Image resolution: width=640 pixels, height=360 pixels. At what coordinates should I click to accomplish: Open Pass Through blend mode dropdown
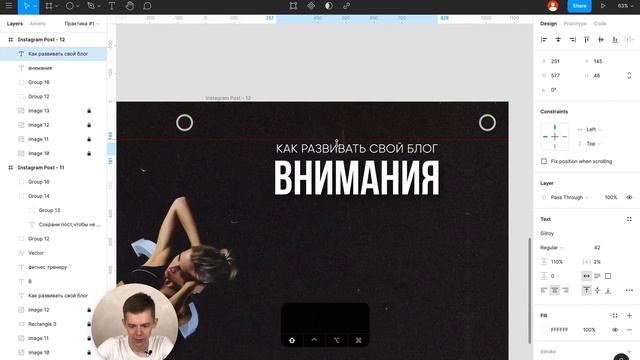[569, 198]
